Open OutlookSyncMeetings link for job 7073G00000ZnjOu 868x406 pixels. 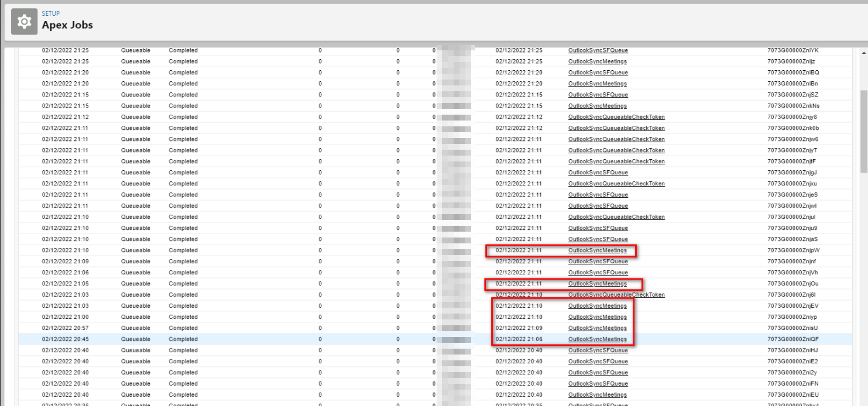click(597, 284)
